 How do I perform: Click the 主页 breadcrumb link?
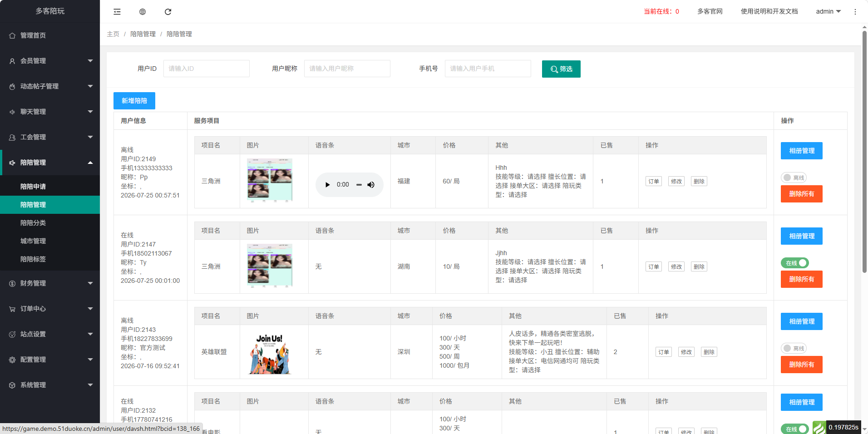pyautogui.click(x=113, y=34)
